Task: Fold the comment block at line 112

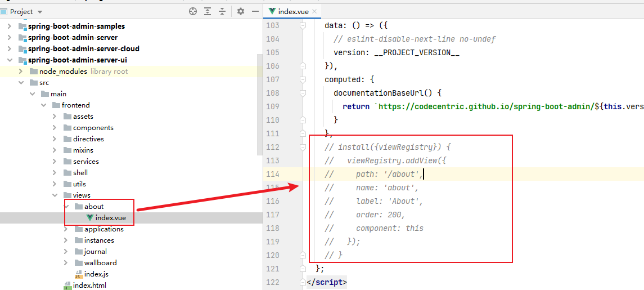Action: pos(303,147)
